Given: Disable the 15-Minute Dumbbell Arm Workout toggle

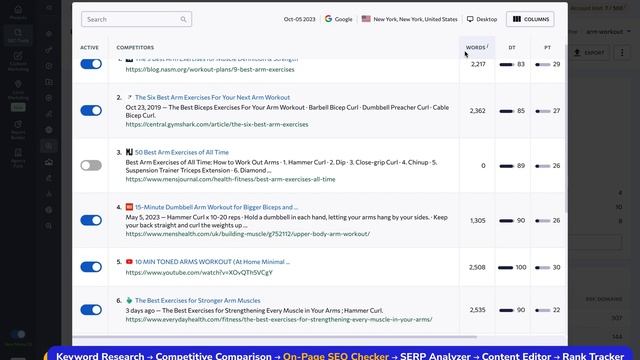Looking at the screenshot, I should [x=91, y=220].
